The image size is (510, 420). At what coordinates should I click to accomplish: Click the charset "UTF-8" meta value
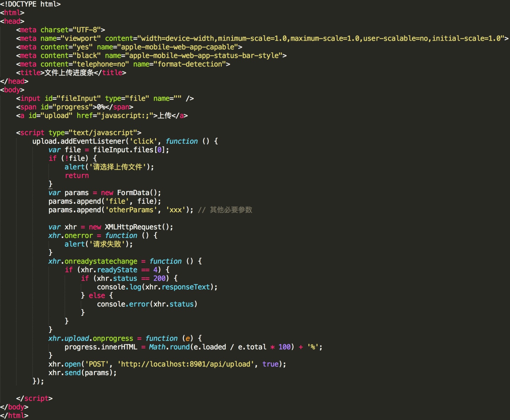pos(87,30)
